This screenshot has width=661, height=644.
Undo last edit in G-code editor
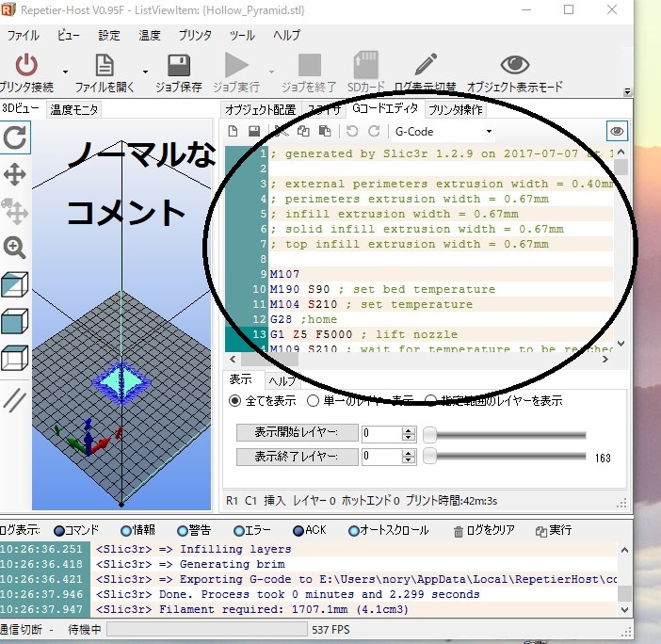[x=352, y=131]
